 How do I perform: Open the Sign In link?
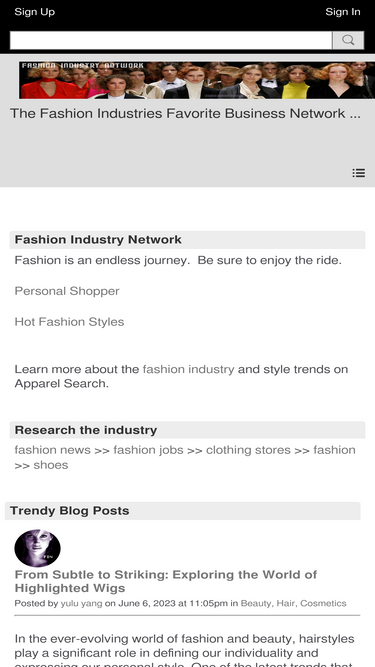pyautogui.click(x=343, y=12)
